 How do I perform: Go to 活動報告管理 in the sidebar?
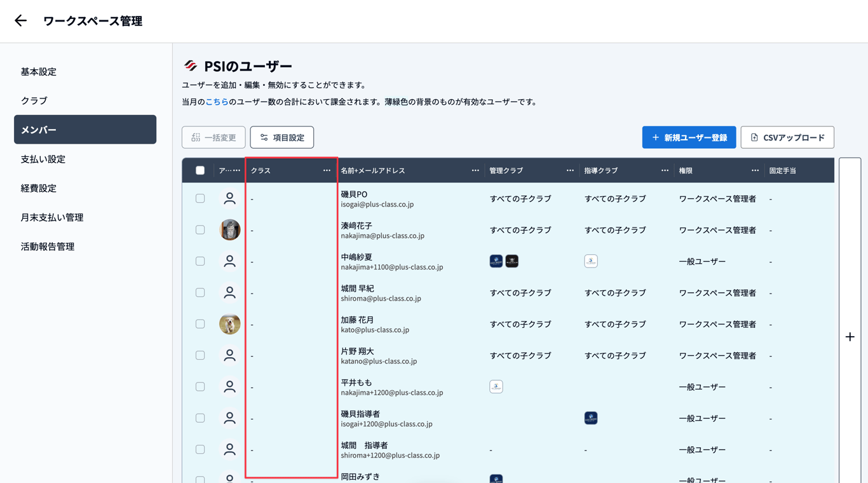48,247
